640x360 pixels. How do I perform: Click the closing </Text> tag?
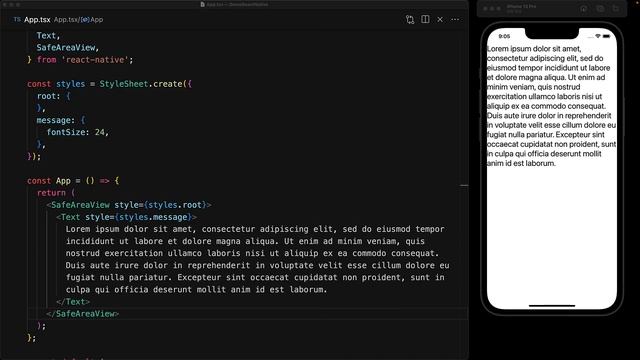coord(73,302)
